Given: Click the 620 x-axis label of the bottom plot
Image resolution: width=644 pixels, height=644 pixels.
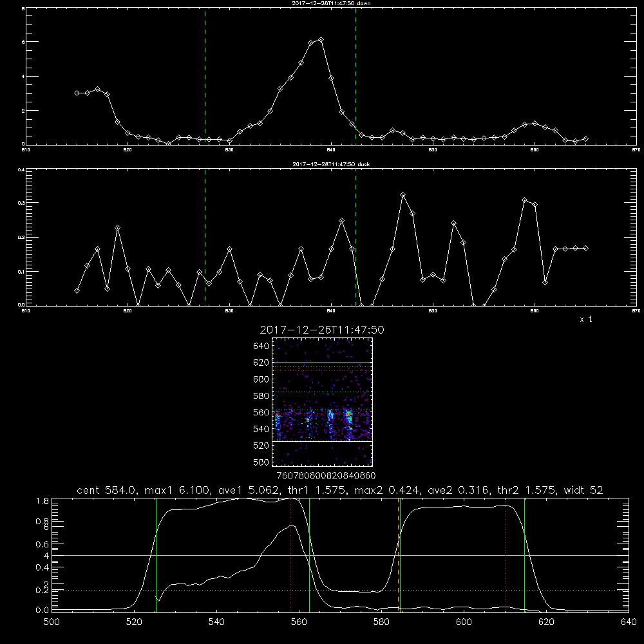Looking at the screenshot, I should click(546, 622).
